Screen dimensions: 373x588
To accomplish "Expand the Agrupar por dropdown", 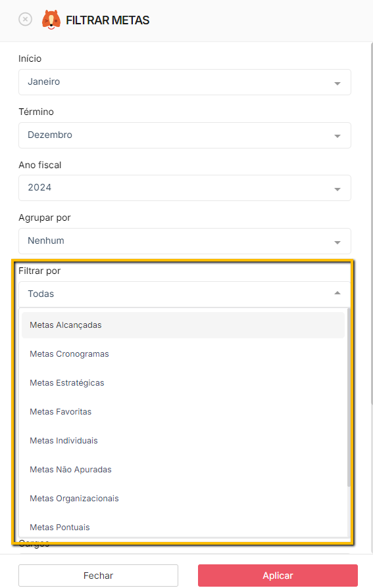I will pyautogui.click(x=185, y=241).
